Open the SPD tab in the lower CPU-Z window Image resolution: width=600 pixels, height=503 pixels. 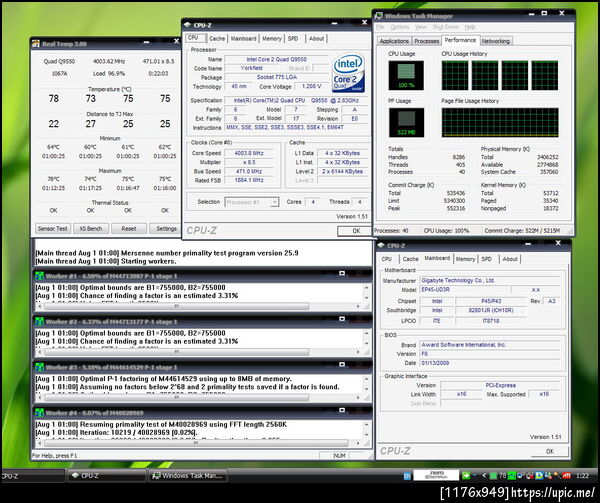[x=486, y=259]
